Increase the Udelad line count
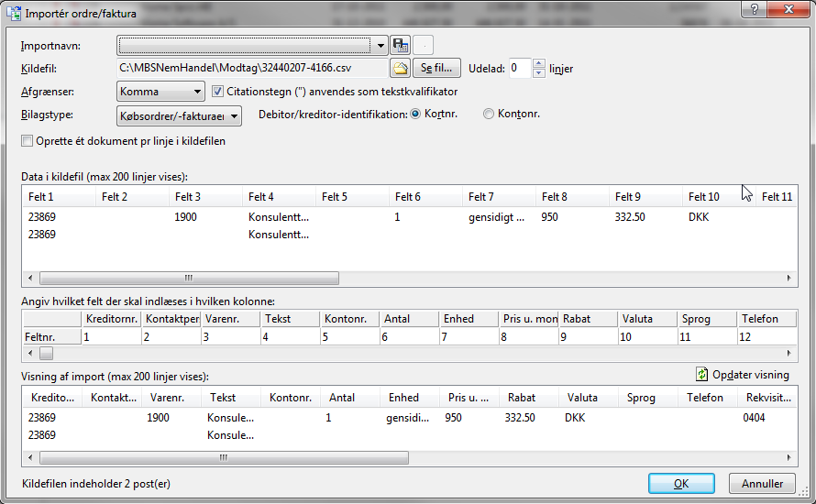The width and height of the screenshot is (816, 504). [x=539, y=63]
